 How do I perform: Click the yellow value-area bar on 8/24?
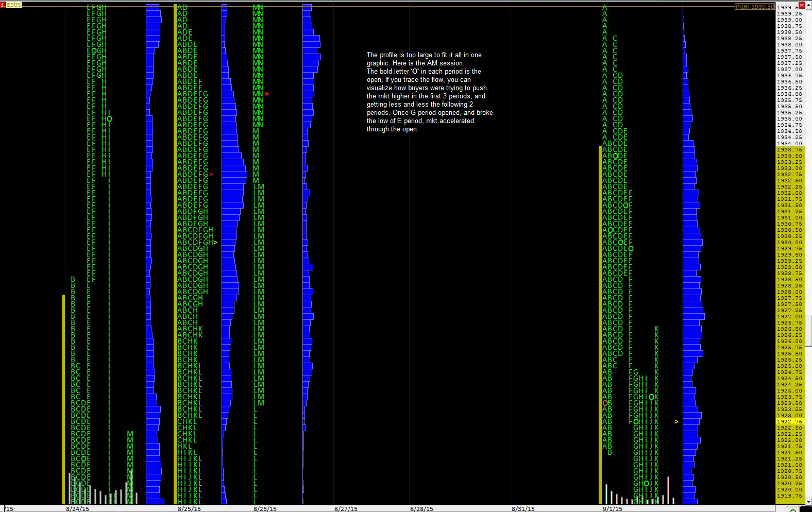tap(63, 400)
